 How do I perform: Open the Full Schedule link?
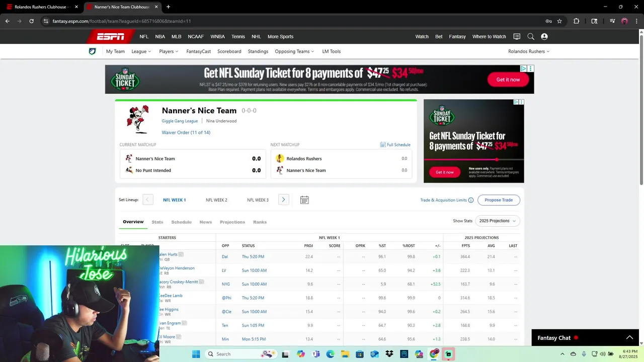click(395, 145)
